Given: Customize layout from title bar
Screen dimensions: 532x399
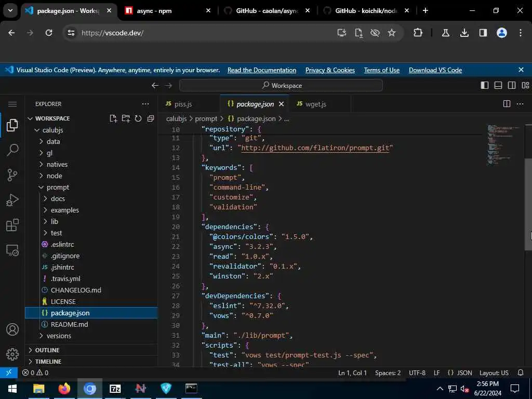Looking at the screenshot, I should (x=525, y=86).
